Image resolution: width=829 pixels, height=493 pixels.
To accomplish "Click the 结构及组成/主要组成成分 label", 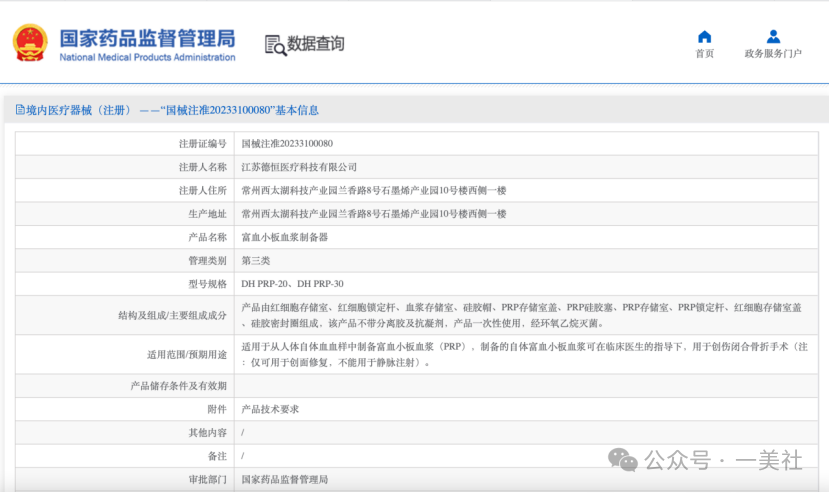I will click(172, 315).
